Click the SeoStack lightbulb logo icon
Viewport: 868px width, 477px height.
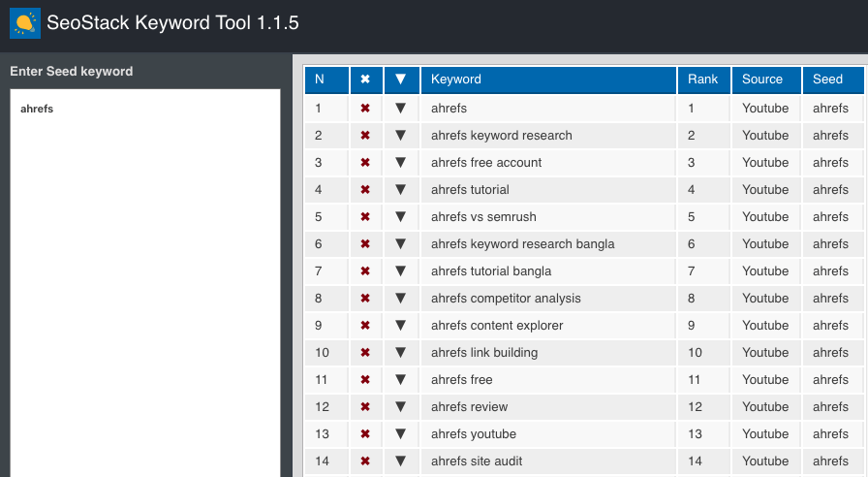(x=25, y=23)
